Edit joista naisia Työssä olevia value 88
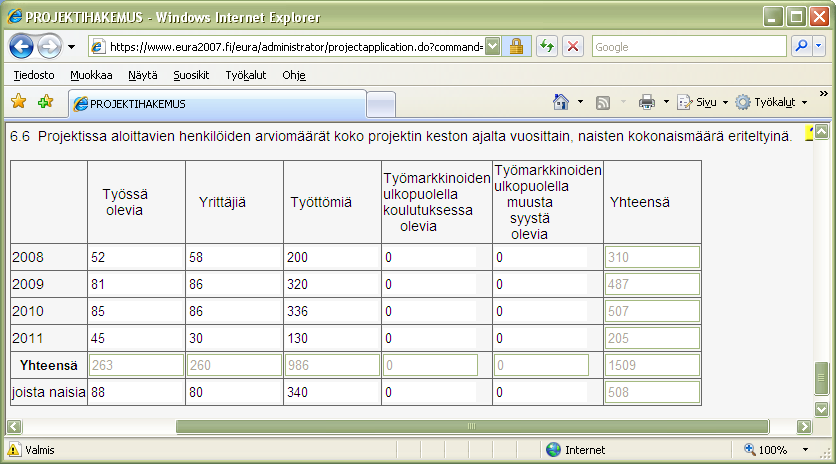836x464 pixels. [x=136, y=392]
